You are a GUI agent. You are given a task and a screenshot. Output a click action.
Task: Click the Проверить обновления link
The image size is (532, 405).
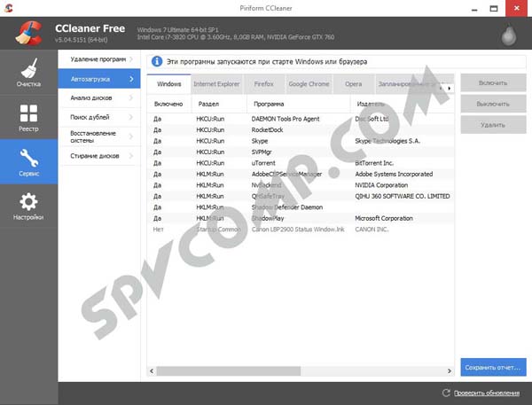[x=489, y=393]
